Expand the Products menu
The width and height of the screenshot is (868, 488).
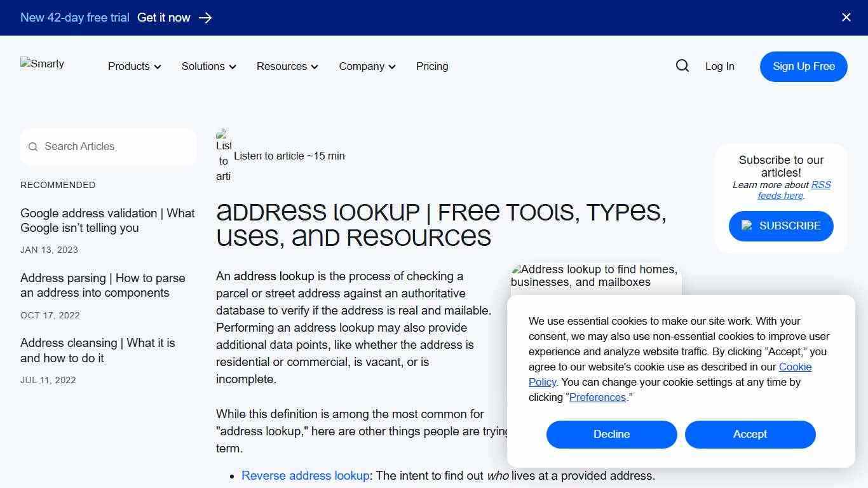133,66
